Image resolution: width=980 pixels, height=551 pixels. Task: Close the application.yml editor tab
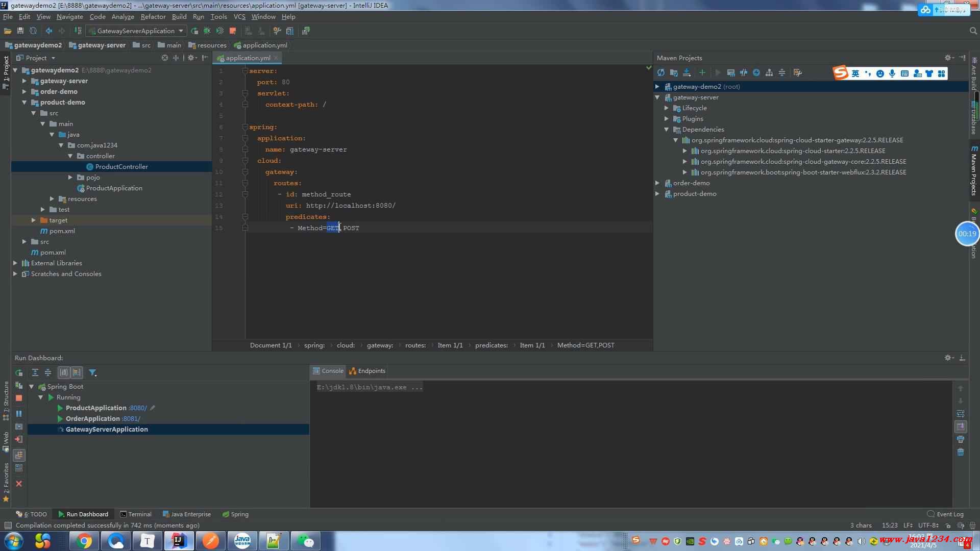click(276, 58)
